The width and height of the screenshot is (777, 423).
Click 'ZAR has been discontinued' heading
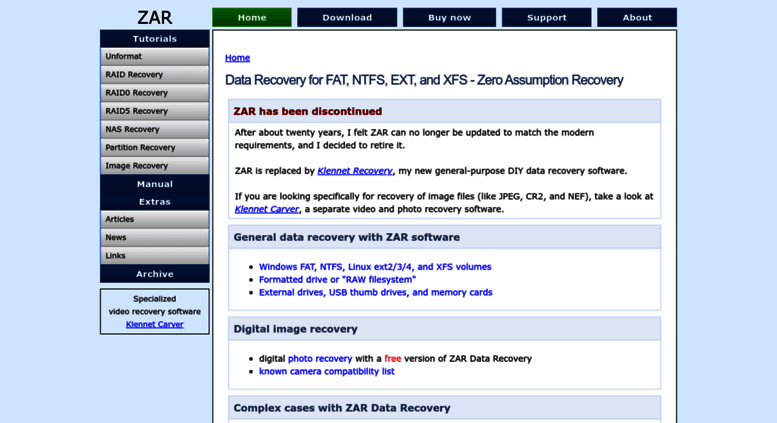click(308, 111)
